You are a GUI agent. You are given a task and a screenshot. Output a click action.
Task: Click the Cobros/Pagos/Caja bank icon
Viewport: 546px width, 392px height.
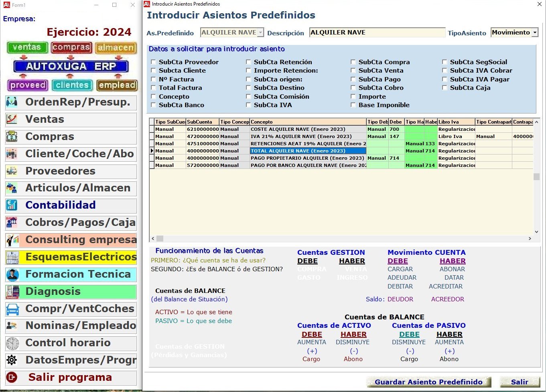(x=12, y=223)
